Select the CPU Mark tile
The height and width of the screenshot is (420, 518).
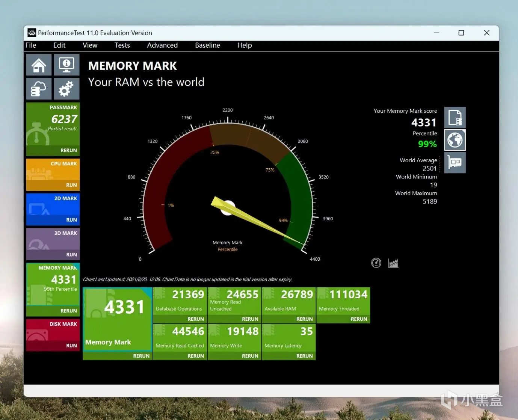click(x=53, y=169)
